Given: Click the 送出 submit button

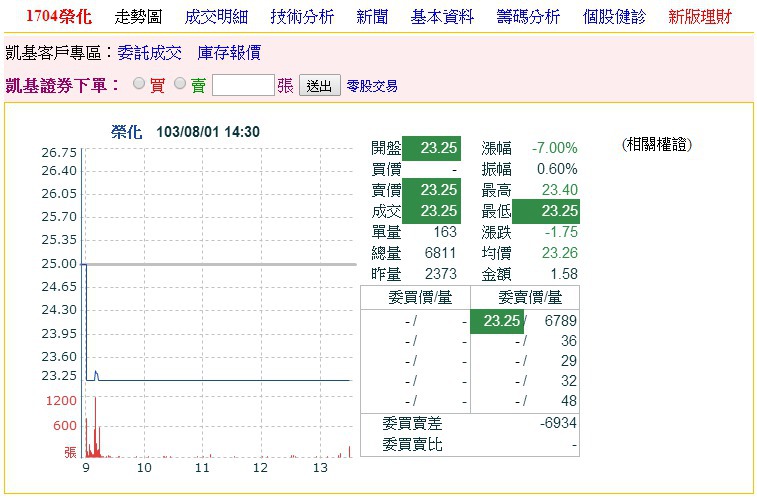Looking at the screenshot, I should click(x=320, y=85).
